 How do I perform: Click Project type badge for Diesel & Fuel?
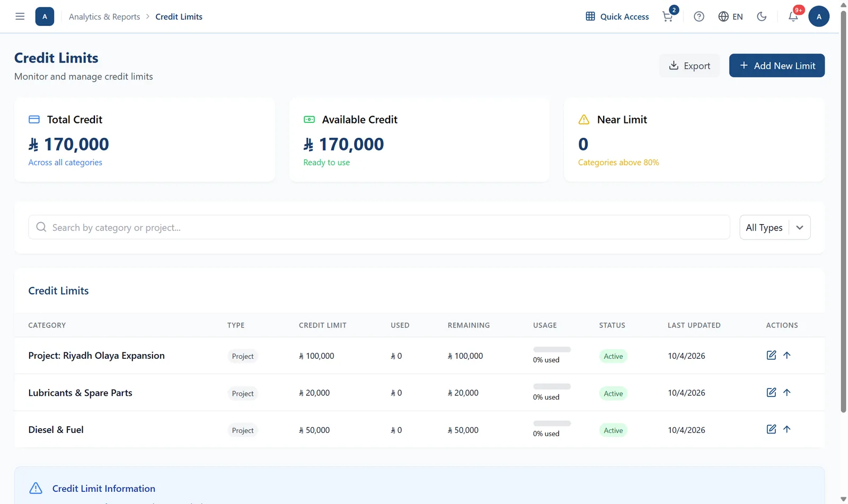coord(243,430)
